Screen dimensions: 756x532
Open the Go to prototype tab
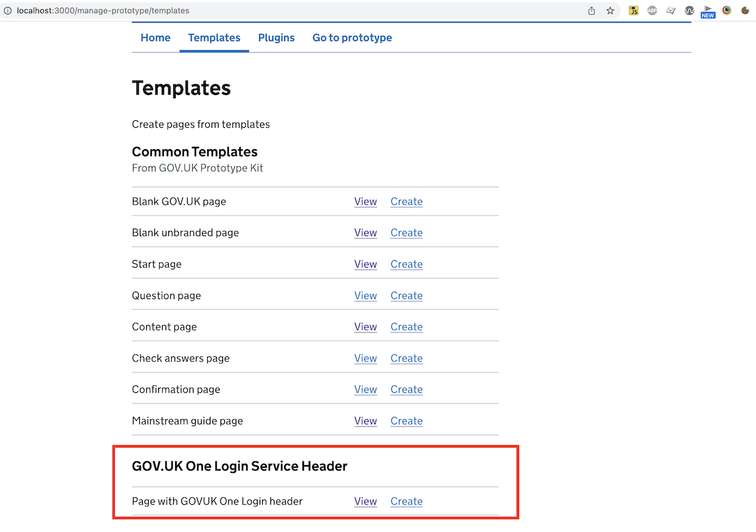[x=352, y=38]
